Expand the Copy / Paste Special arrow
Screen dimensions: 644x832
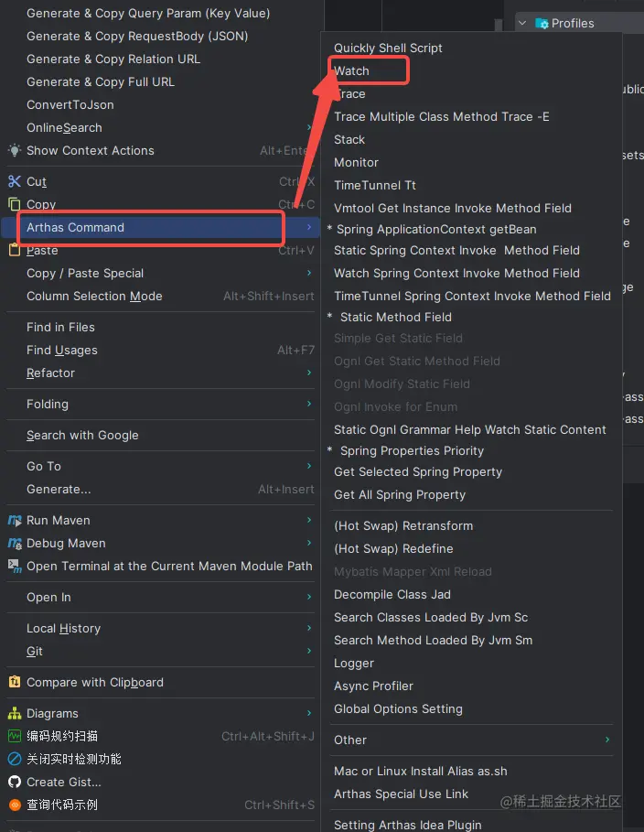(309, 273)
